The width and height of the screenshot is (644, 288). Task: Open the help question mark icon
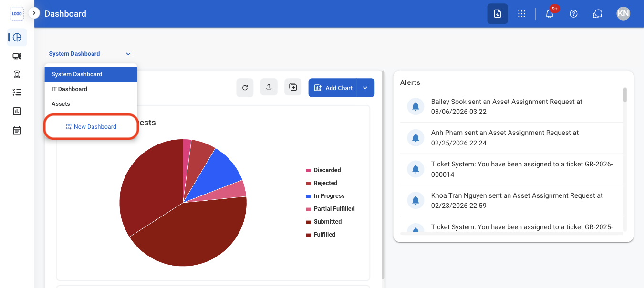point(574,14)
